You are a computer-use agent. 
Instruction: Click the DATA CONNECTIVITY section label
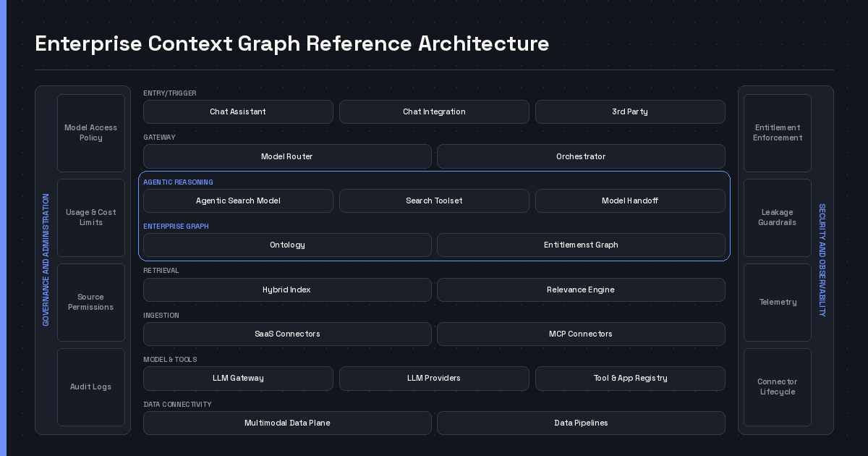(177, 405)
